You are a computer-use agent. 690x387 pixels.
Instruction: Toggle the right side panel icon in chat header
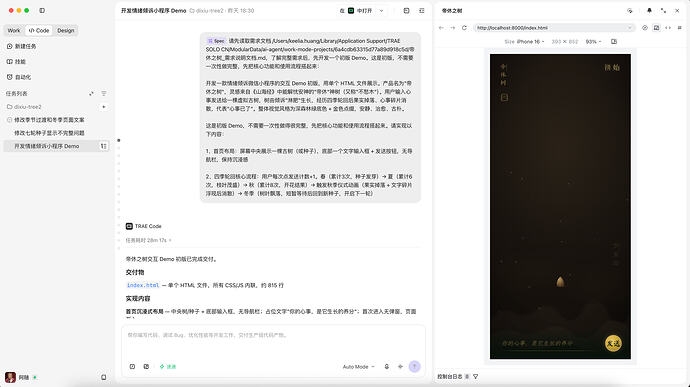click(422, 11)
